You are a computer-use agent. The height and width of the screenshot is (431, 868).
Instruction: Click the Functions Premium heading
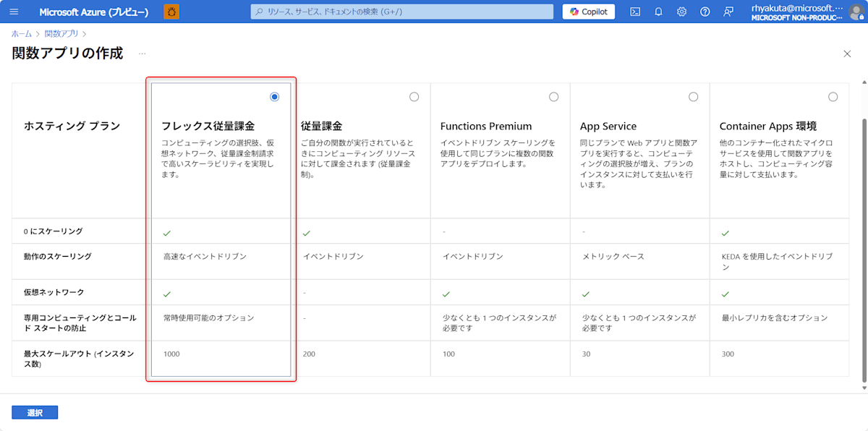click(x=486, y=126)
